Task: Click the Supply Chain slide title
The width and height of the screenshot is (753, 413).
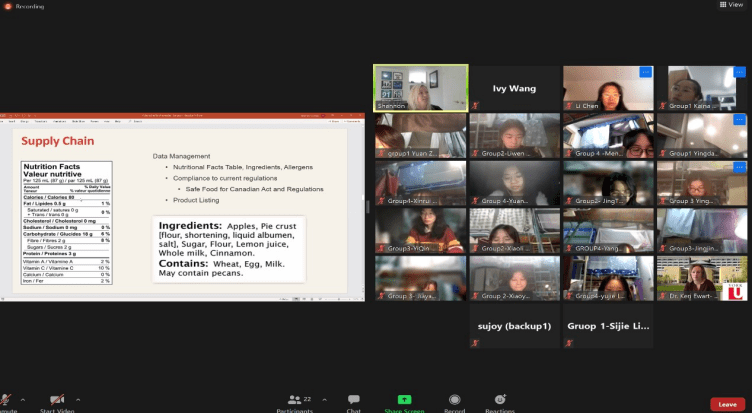Action: click(x=58, y=141)
